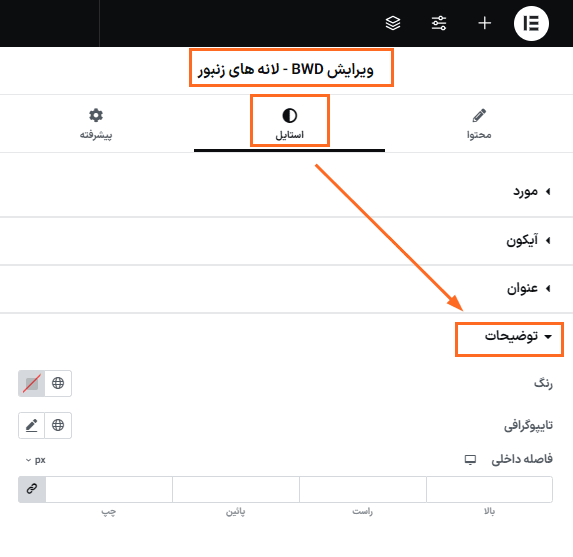Toggle linked padding values chain icon

(x=32, y=489)
